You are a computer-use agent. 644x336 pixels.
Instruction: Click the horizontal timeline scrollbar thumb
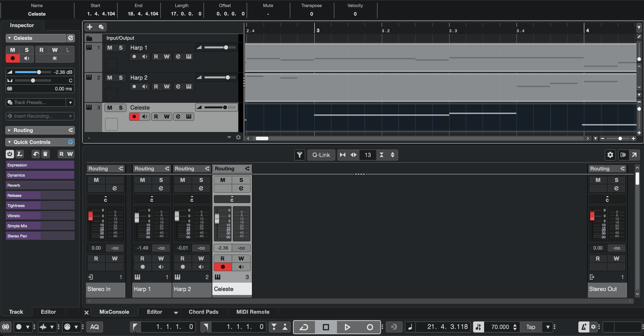click(262, 138)
